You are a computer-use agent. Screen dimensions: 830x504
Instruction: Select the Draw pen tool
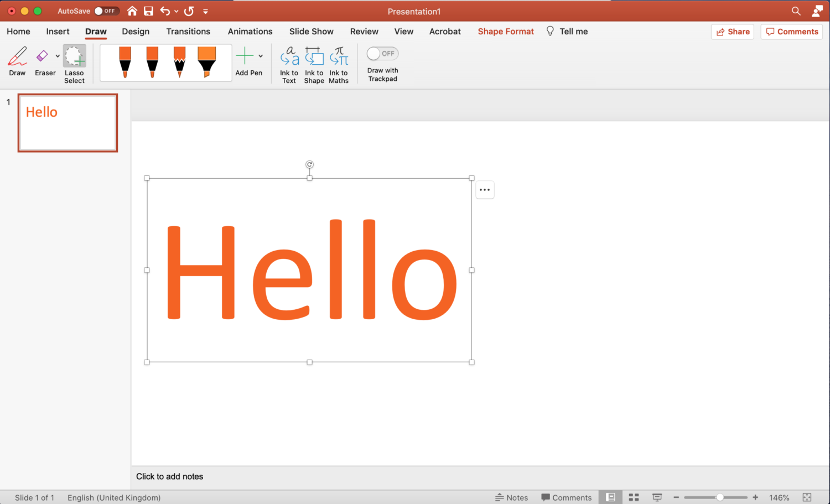[17, 61]
